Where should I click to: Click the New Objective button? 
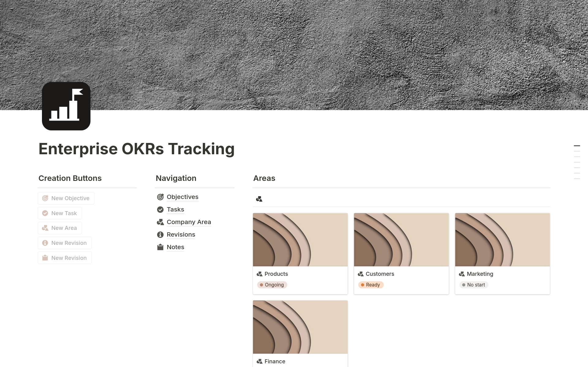pos(66,198)
